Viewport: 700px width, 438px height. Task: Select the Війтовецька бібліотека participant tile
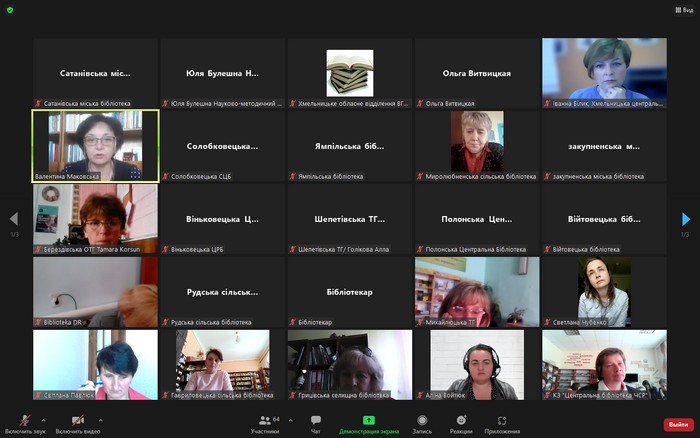pyautogui.click(x=604, y=219)
